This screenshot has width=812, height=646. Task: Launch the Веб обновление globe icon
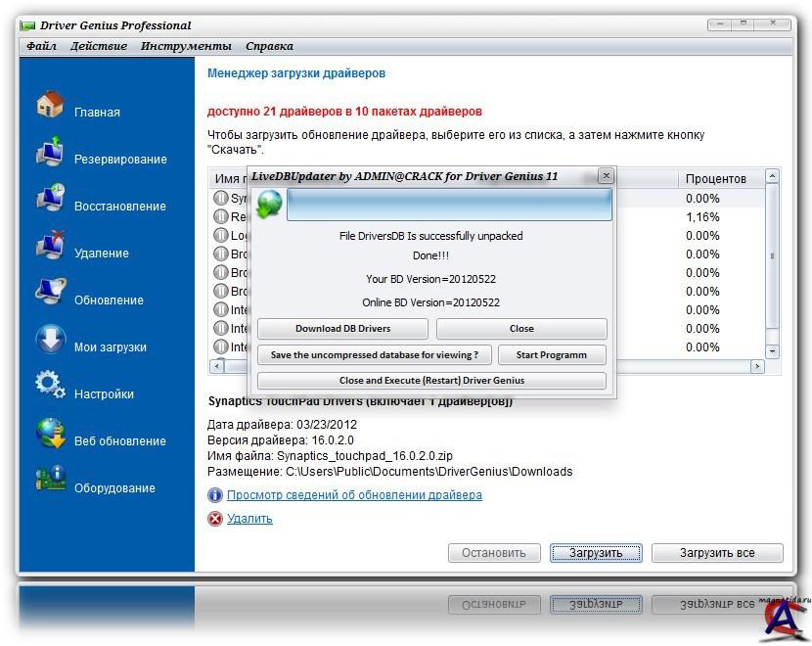(x=50, y=434)
